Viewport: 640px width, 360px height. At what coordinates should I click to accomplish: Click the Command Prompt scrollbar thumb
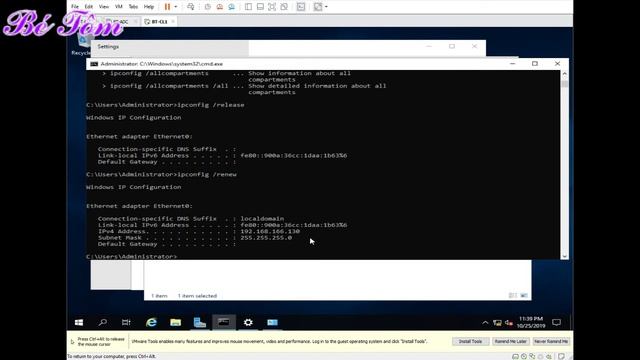coord(564,84)
